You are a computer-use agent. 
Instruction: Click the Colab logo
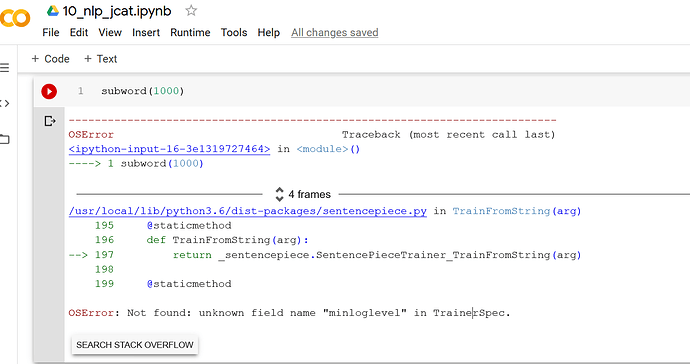click(15, 18)
